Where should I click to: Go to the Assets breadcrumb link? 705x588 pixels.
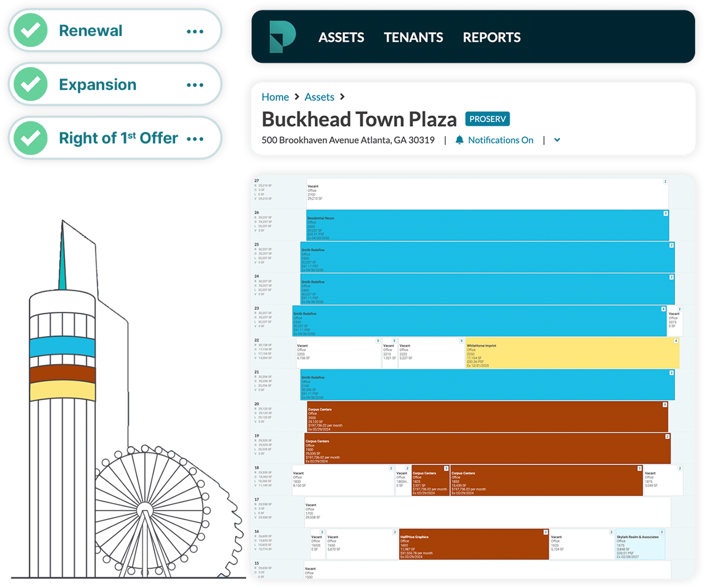[320, 97]
